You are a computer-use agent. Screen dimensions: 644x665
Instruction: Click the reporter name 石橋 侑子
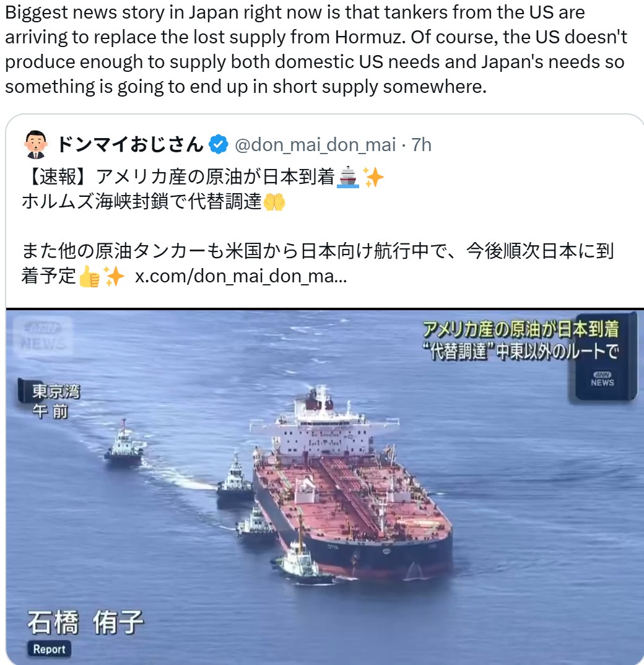[x=85, y=623]
